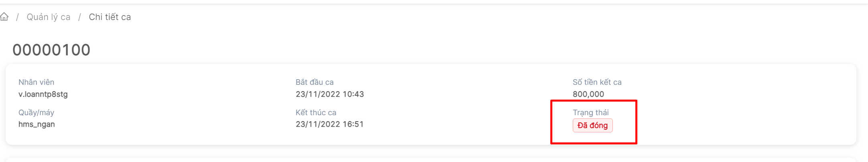Viewport: 868px width, 162px height.
Task: Click the Trạng thái label
Action: point(590,112)
